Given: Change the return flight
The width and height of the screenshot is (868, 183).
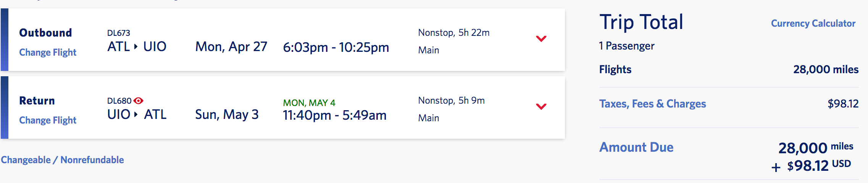Looking at the screenshot, I should click(48, 120).
